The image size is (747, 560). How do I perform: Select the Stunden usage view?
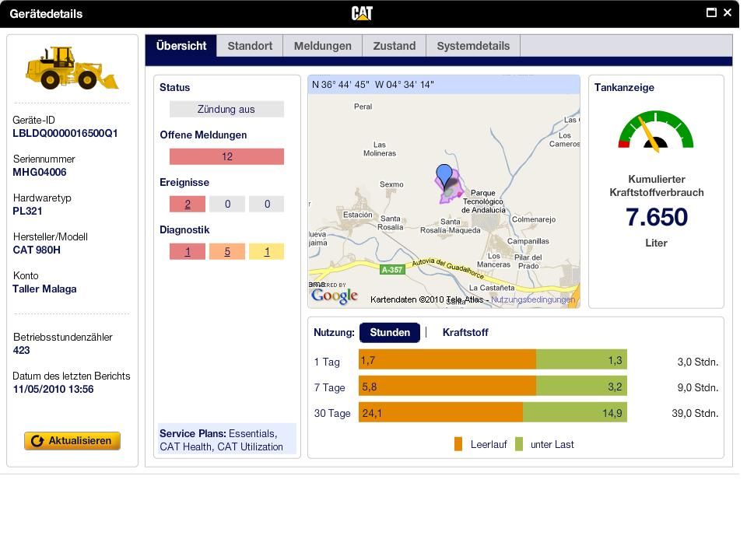pyautogui.click(x=390, y=332)
